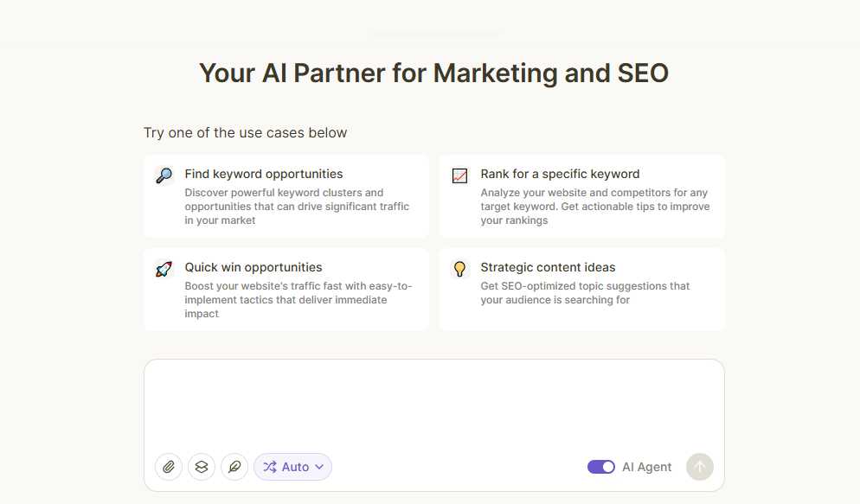Screen dimensions: 860x504
Task: Open the stacked layers icon button
Action: pyautogui.click(x=202, y=467)
